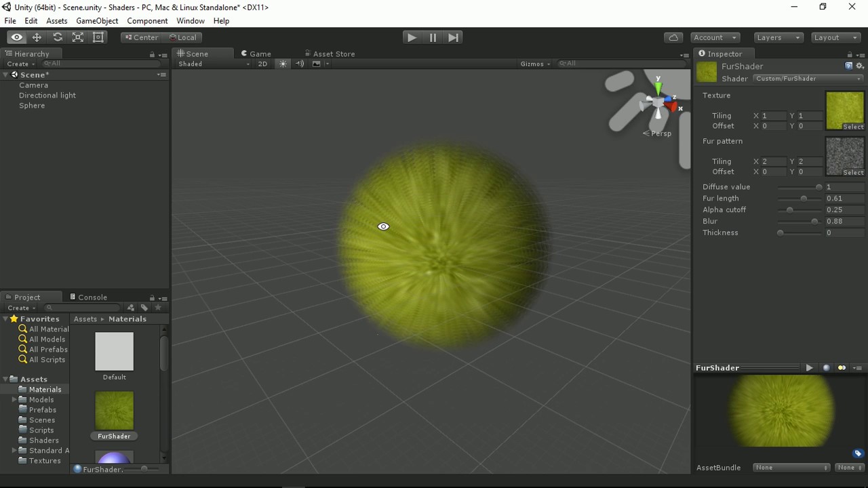Open Inspector panel options menu

[861, 54]
